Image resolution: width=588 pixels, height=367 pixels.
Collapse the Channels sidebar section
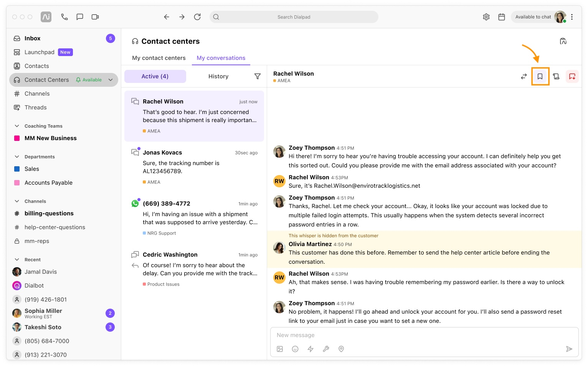click(x=17, y=201)
